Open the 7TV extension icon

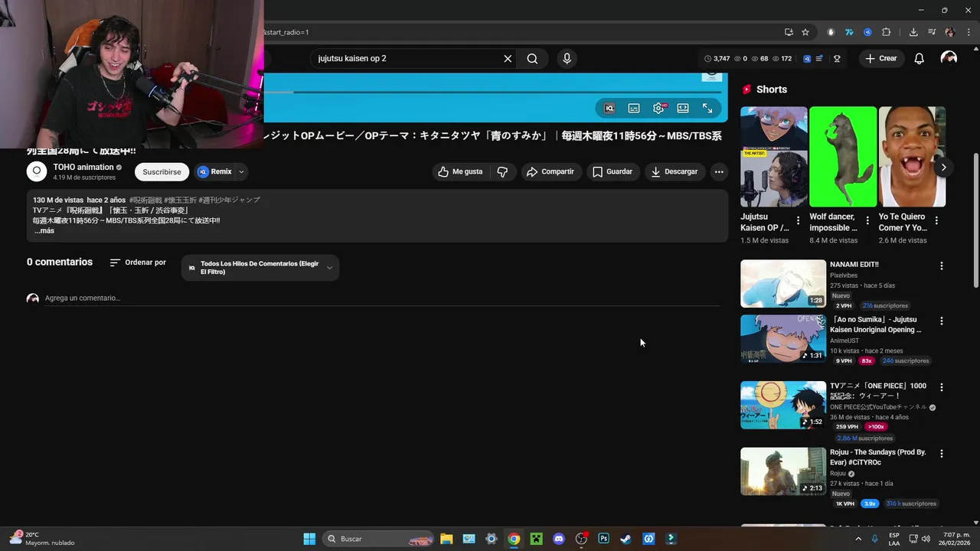point(849,32)
